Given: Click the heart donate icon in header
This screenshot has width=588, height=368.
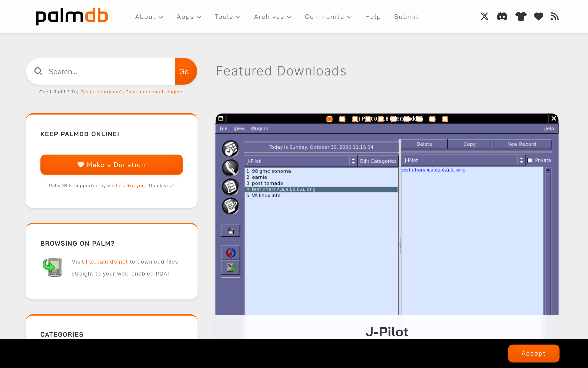Looking at the screenshot, I should 538,17.
